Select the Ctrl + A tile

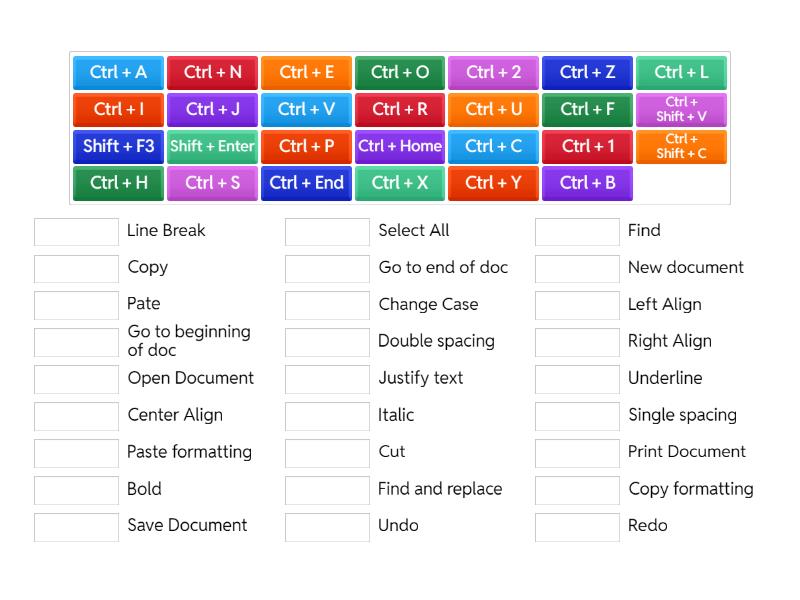coord(118,73)
